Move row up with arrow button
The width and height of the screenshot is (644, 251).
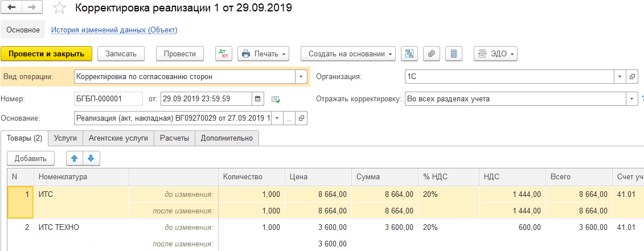(73, 158)
